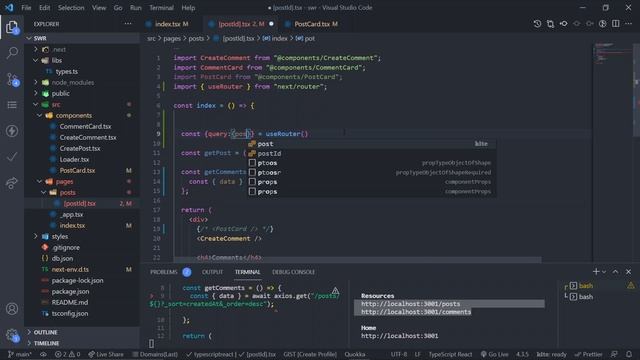Click the circular chart icon in editor toolbar
Viewport: 640px width, 360px height.
coord(602,24)
